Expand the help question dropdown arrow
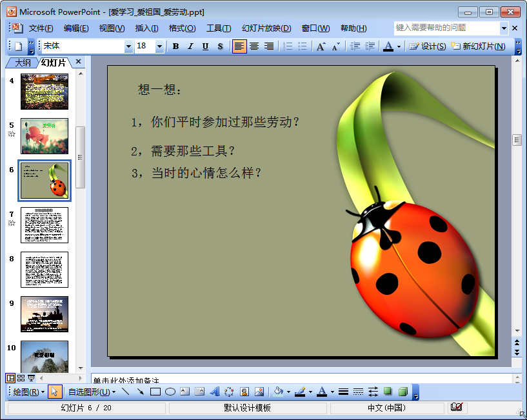The image size is (527, 420). (504, 28)
